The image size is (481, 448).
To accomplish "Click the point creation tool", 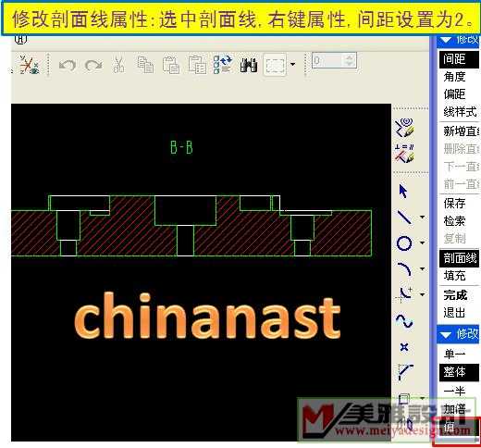I will point(404,347).
